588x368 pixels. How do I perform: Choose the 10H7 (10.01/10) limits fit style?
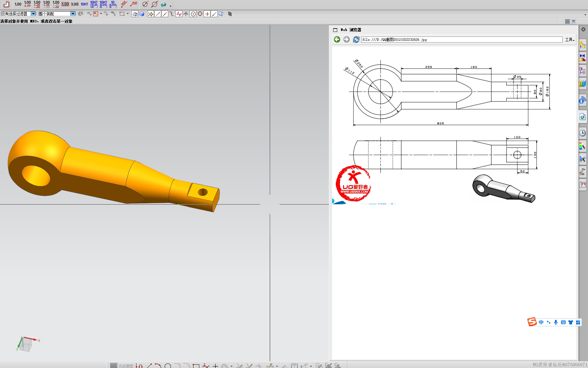(94, 4)
